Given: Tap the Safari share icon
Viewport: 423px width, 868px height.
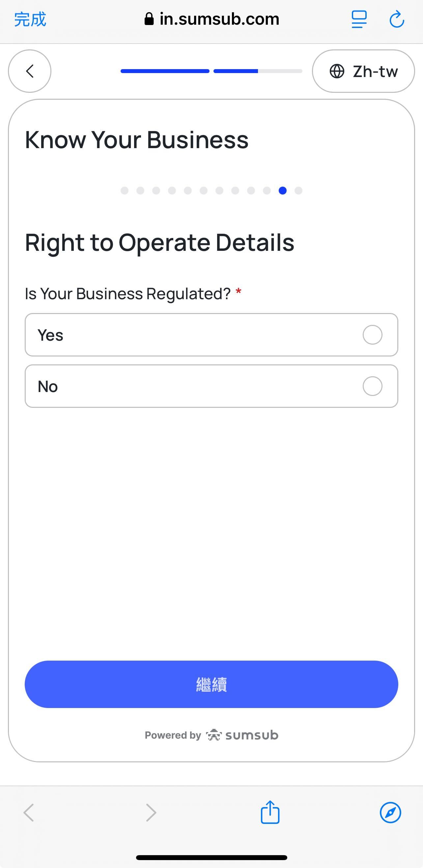Looking at the screenshot, I should 270,812.
